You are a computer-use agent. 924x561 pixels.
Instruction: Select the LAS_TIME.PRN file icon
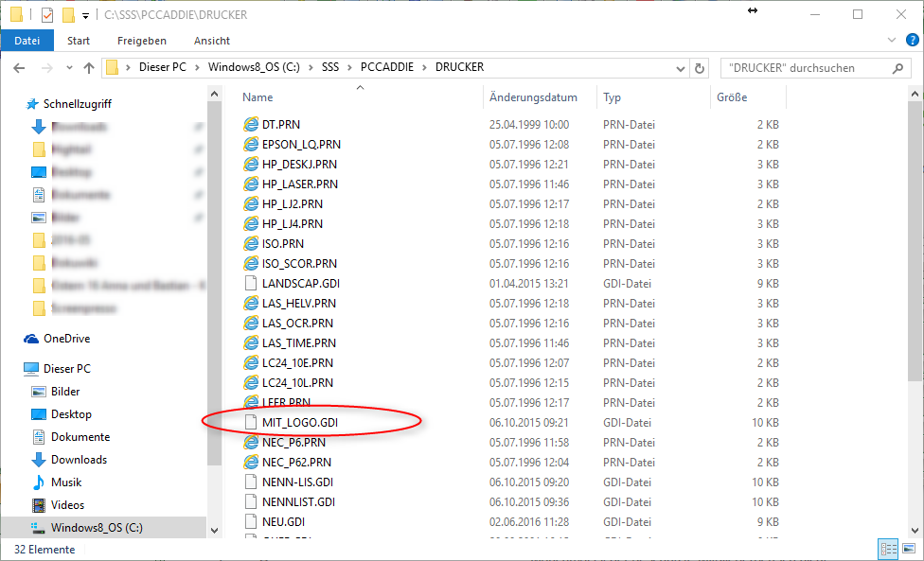(x=251, y=343)
